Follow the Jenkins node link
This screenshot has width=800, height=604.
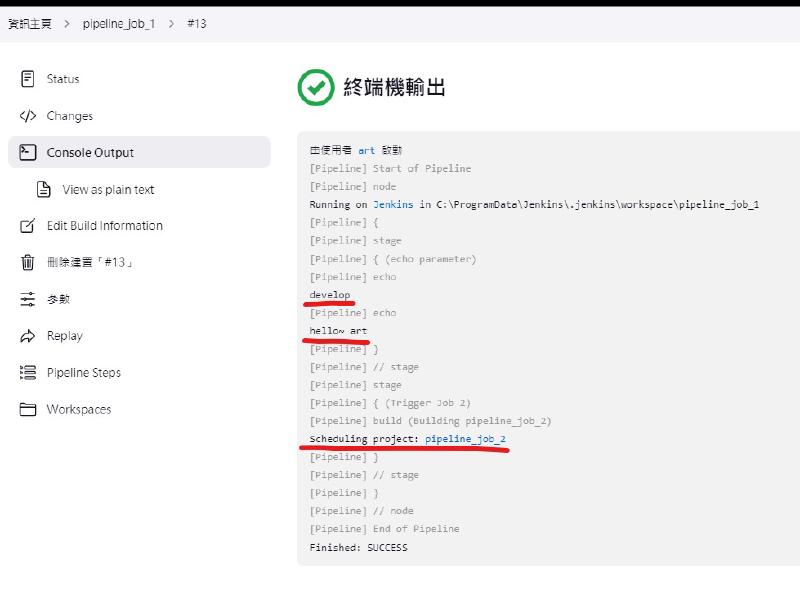point(394,204)
